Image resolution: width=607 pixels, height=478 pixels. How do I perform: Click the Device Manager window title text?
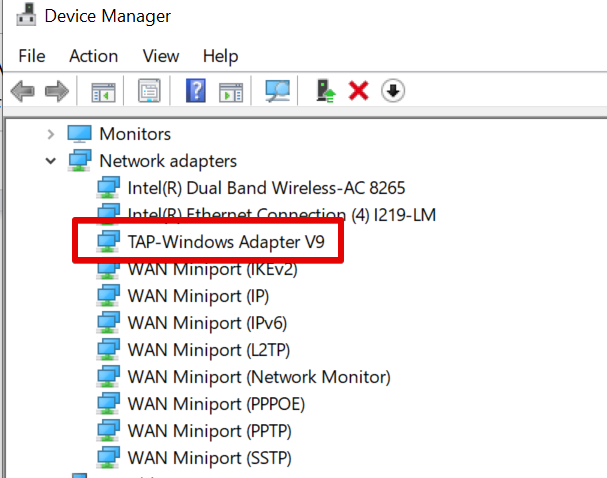108,16
